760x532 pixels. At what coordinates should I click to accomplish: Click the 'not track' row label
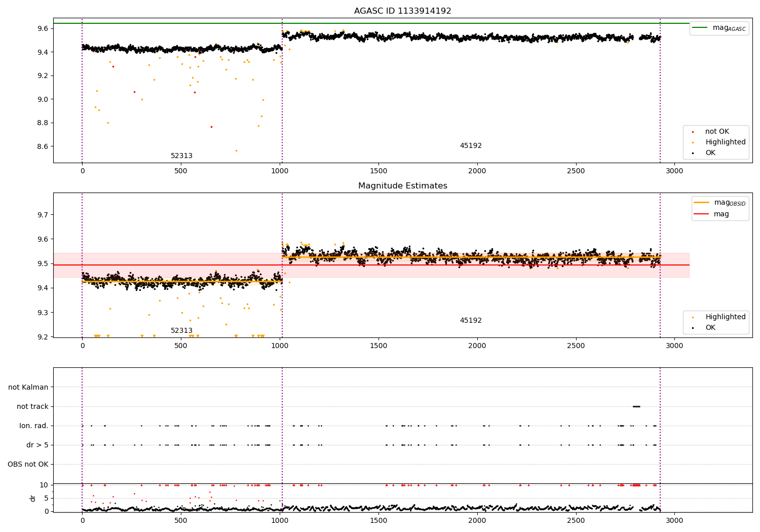[x=32, y=407]
